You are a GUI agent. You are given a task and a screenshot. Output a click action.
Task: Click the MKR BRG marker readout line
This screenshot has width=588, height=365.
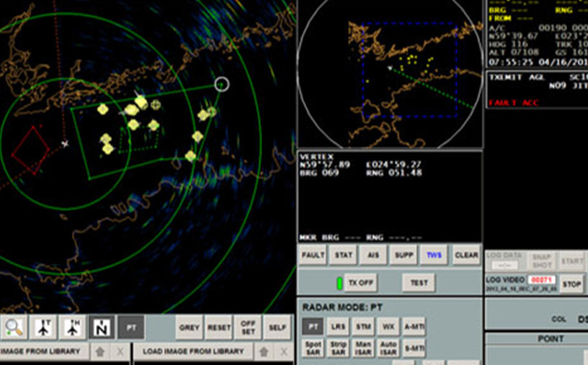pyautogui.click(x=361, y=238)
